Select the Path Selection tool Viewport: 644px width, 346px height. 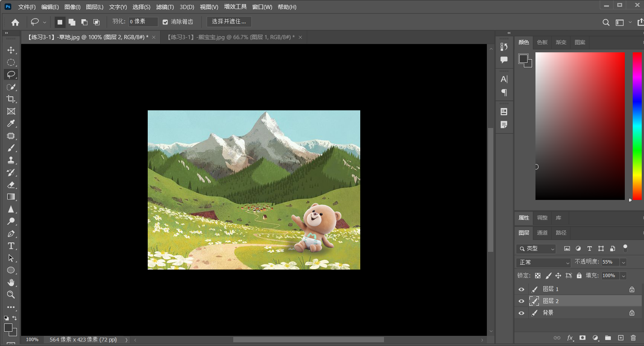pos(11,258)
